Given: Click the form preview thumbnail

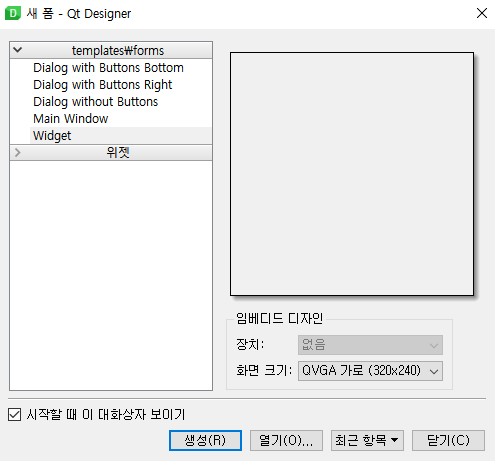Looking at the screenshot, I should pos(352,174).
